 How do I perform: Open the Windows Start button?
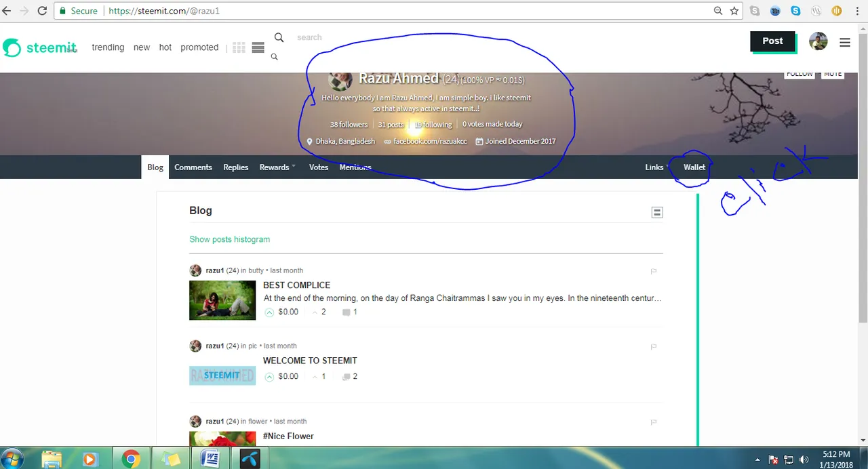pyautogui.click(x=12, y=459)
